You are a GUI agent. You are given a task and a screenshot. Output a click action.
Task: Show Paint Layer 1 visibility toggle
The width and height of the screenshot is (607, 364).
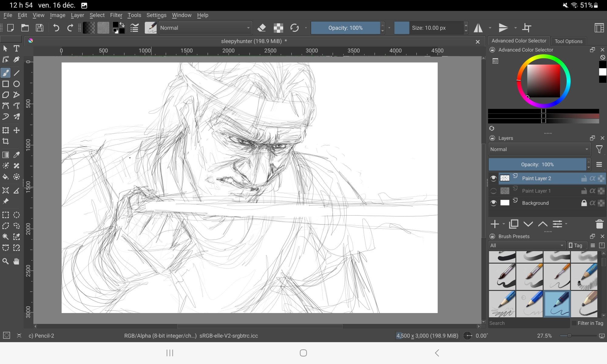tap(493, 191)
